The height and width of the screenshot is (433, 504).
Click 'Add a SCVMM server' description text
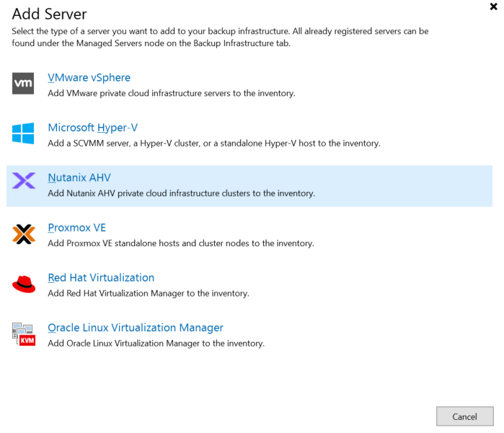click(214, 143)
